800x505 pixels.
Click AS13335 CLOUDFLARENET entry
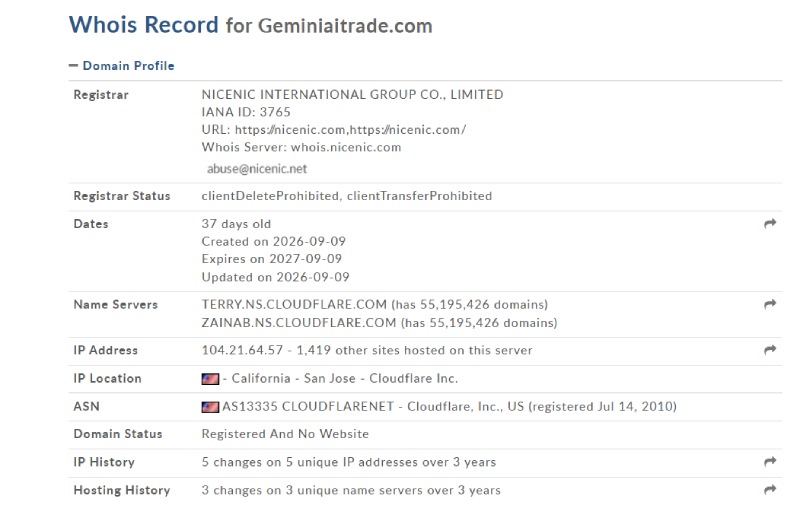(x=449, y=407)
